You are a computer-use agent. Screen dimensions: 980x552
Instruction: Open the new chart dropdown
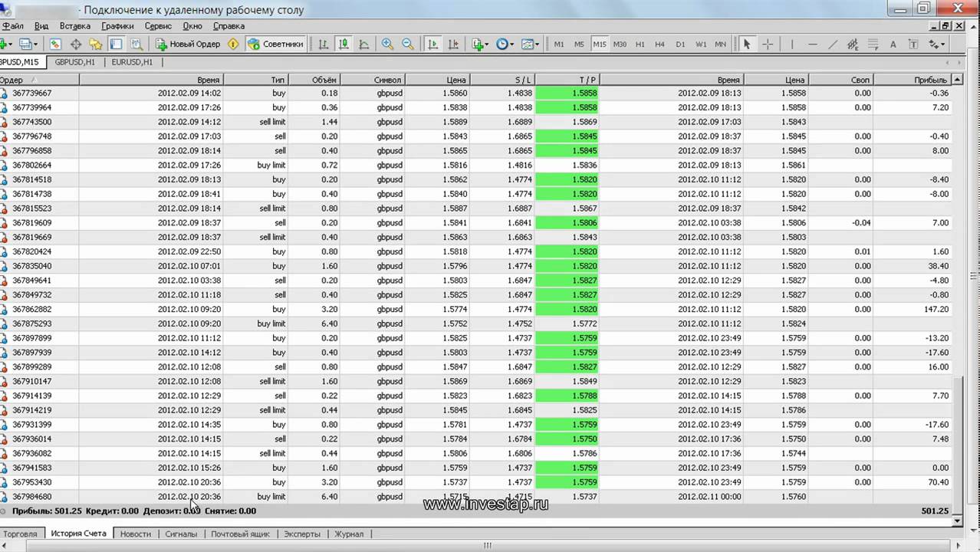[x=5, y=44]
